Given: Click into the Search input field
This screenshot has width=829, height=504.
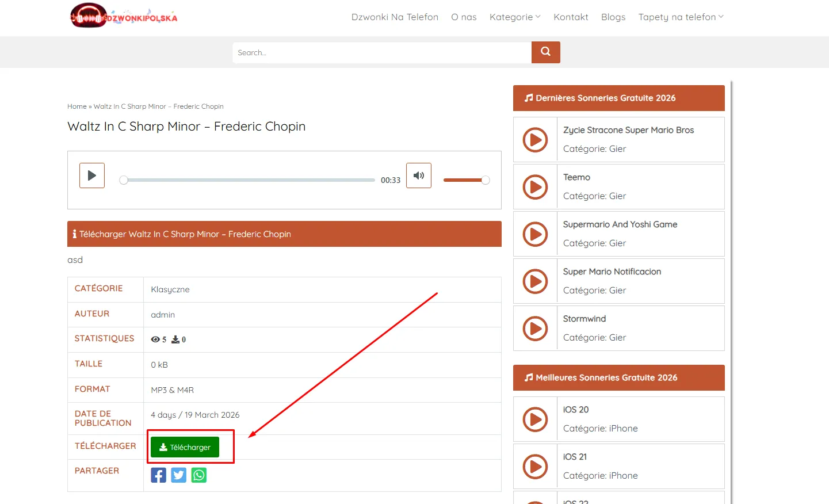Looking at the screenshot, I should pyautogui.click(x=382, y=52).
